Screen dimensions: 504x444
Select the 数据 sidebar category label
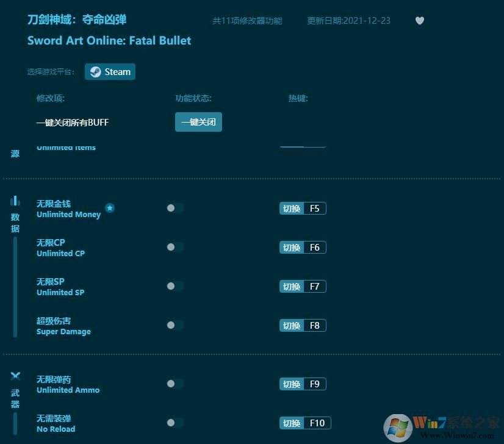(x=15, y=223)
